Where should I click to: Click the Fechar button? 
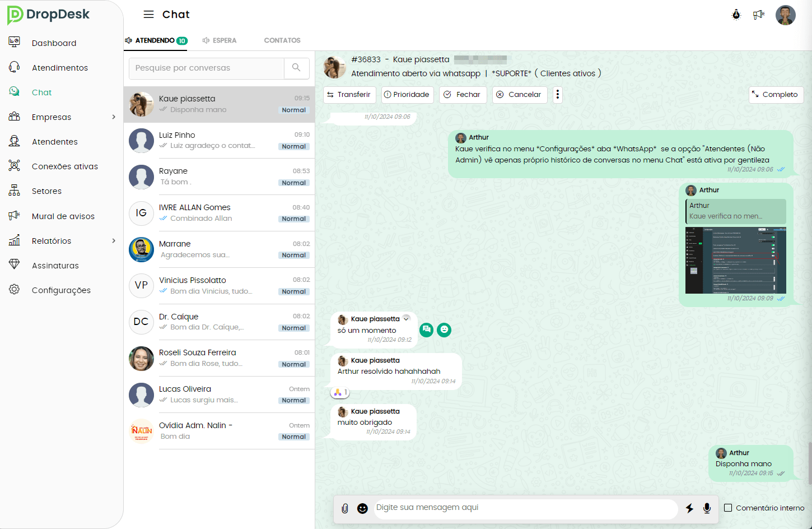point(463,95)
